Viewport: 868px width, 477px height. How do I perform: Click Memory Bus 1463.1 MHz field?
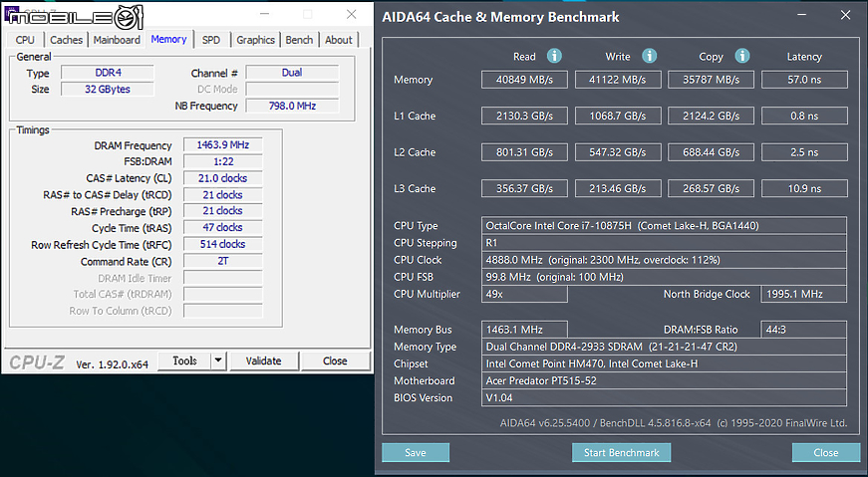point(524,330)
